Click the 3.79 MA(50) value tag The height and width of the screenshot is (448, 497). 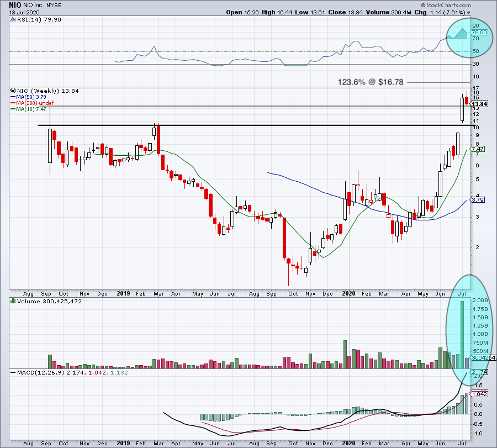(477, 200)
